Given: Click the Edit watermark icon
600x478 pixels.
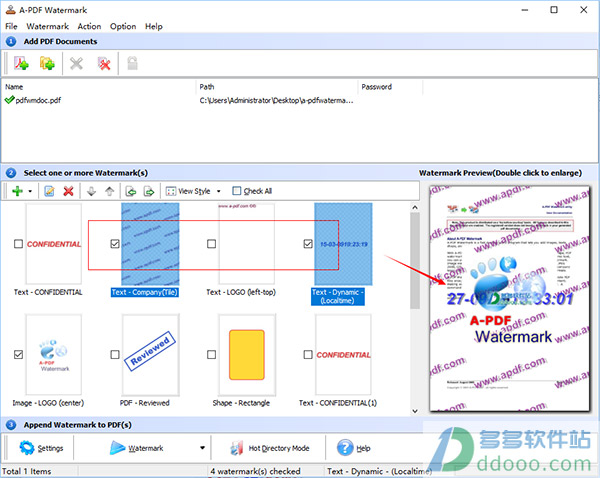Looking at the screenshot, I should pos(49,191).
